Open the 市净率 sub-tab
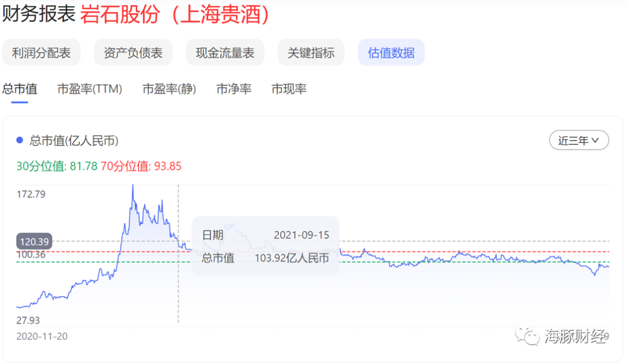Screen dimensions: 626x364 click(x=234, y=89)
